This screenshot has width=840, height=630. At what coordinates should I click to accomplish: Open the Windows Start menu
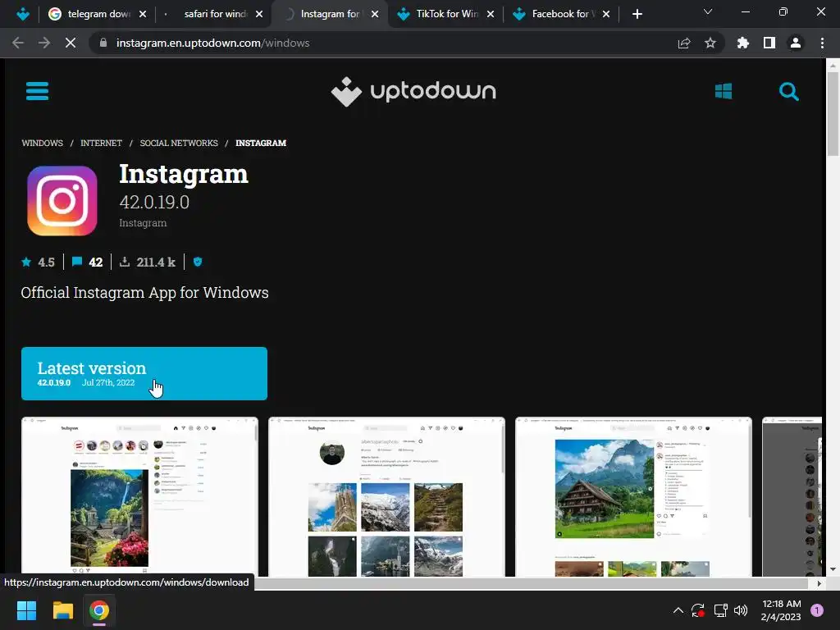26,610
